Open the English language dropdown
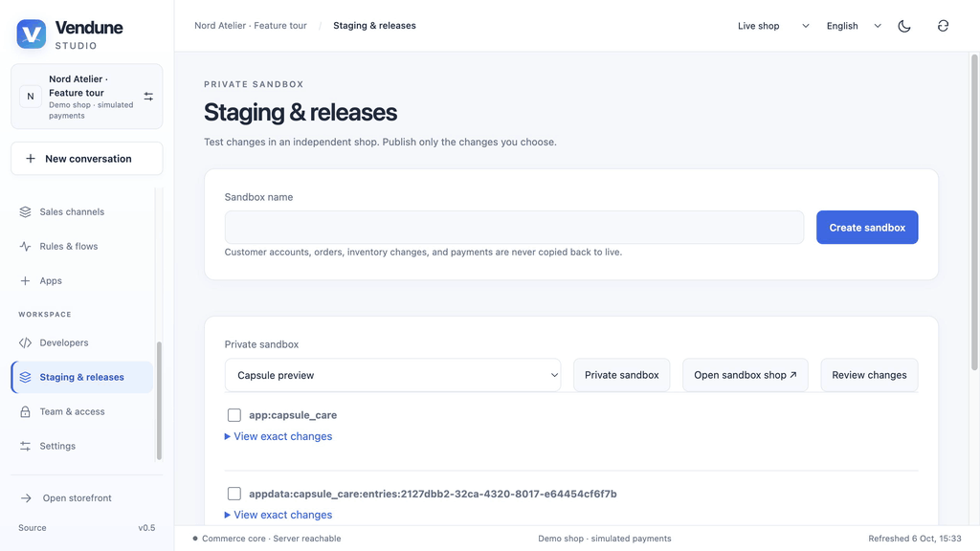This screenshot has width=980, height=551. coord(854,26)
